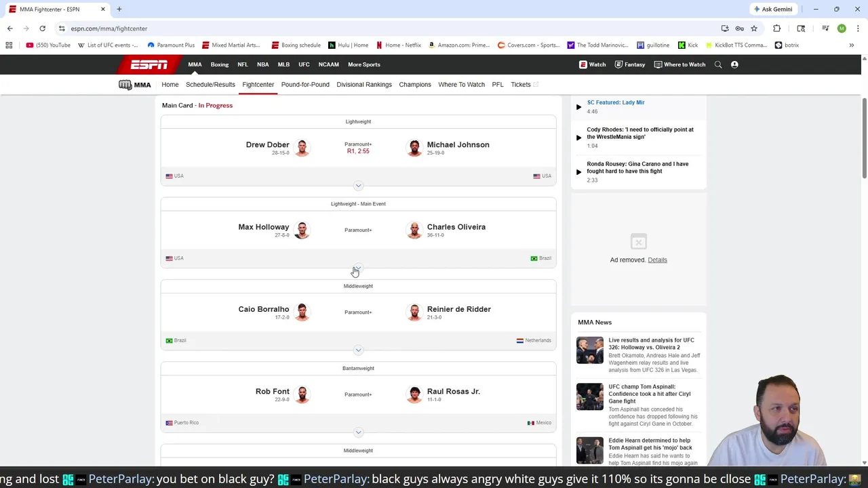Open ad removed Details link

pos(657,260)
